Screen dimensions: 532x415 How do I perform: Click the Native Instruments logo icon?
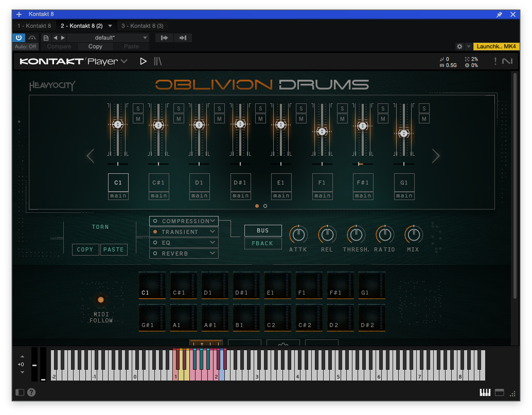[507, 61]
